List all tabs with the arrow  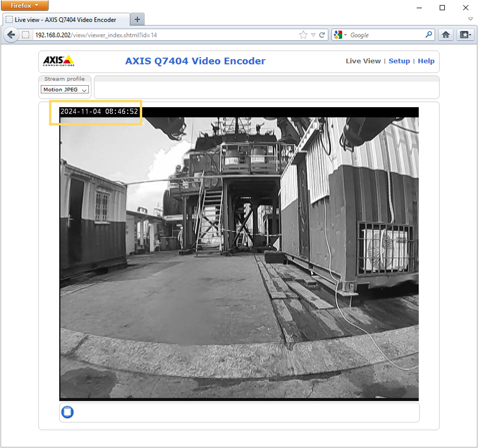coord(470,19)
